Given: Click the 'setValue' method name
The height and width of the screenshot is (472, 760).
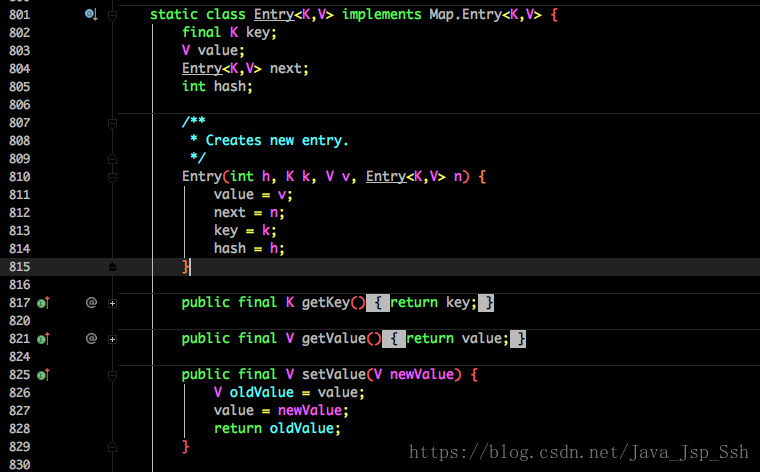Looking at the screenshot, I should 333,374.
